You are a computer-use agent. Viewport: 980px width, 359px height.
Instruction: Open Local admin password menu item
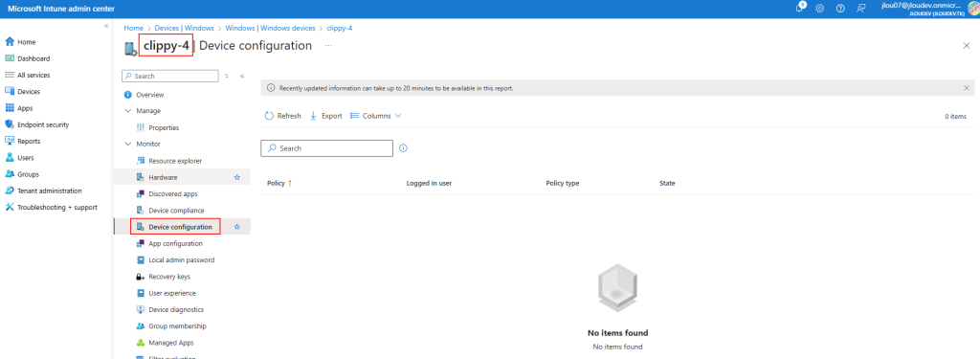coord(182,260)
